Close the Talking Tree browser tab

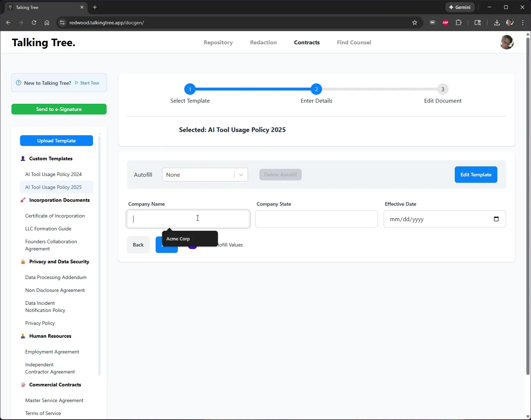tap(82, 7)
